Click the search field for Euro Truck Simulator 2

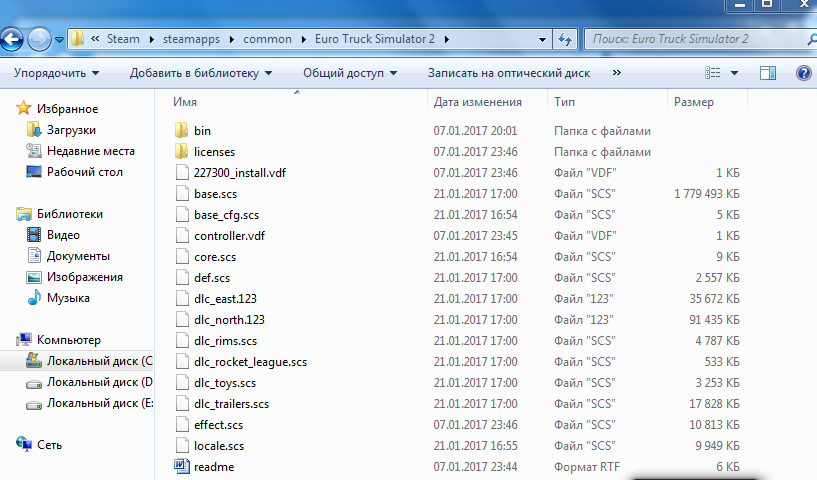696,39
